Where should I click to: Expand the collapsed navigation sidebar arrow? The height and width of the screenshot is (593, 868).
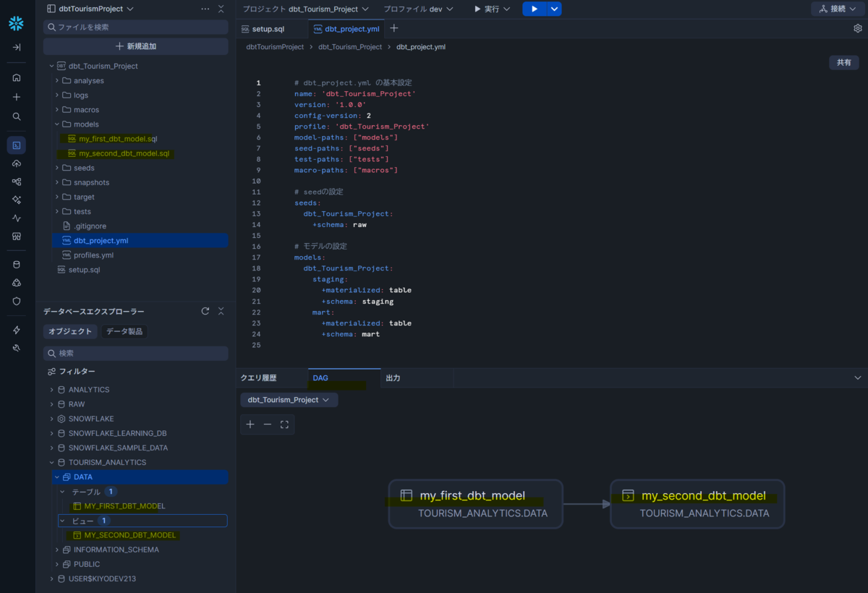tap(17, 47)
